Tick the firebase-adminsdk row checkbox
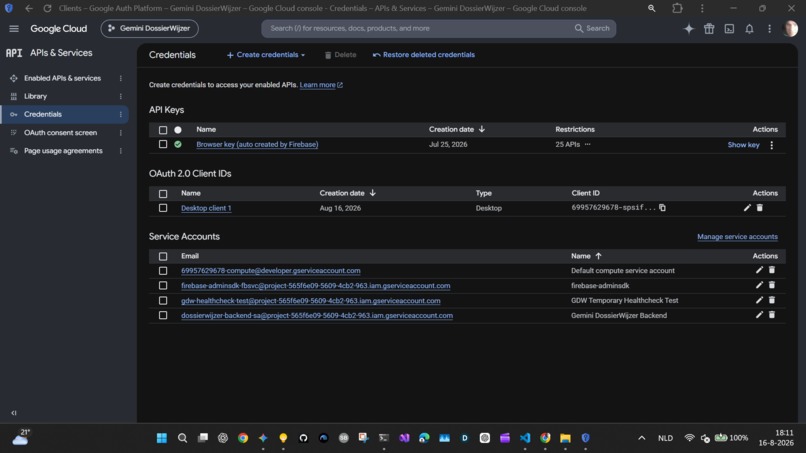 tap(163, 285)
